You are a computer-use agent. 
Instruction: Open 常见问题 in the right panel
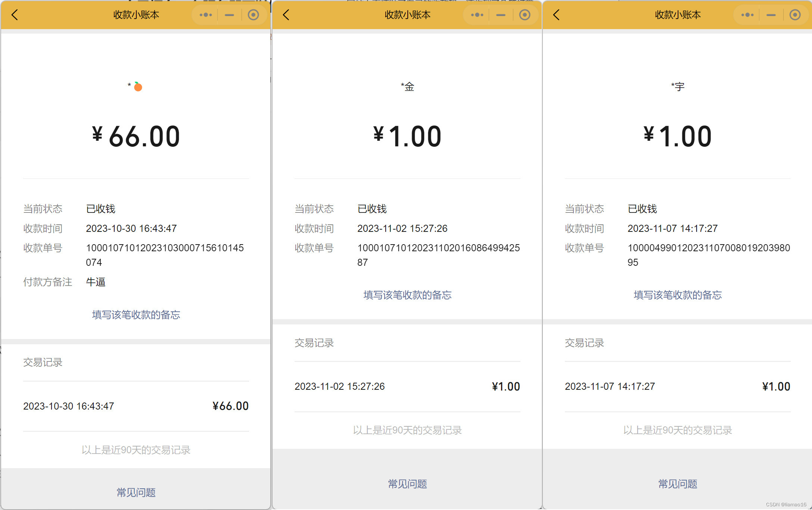click(x=678, y=484)
